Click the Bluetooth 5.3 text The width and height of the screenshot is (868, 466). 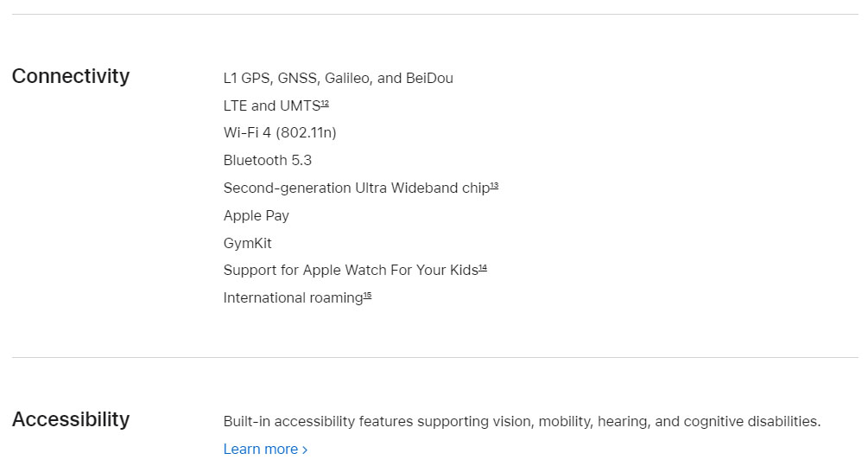tap(268, 160)
